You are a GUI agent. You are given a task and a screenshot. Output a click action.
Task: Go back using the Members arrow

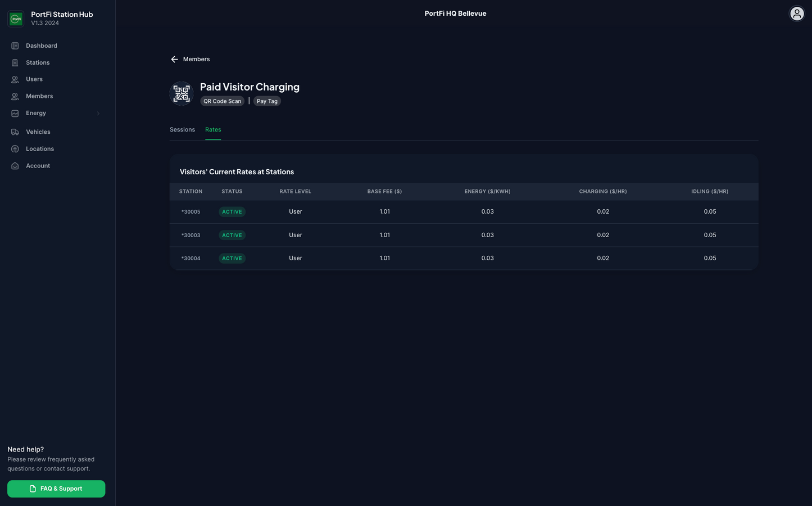click(x=175, y=59)
